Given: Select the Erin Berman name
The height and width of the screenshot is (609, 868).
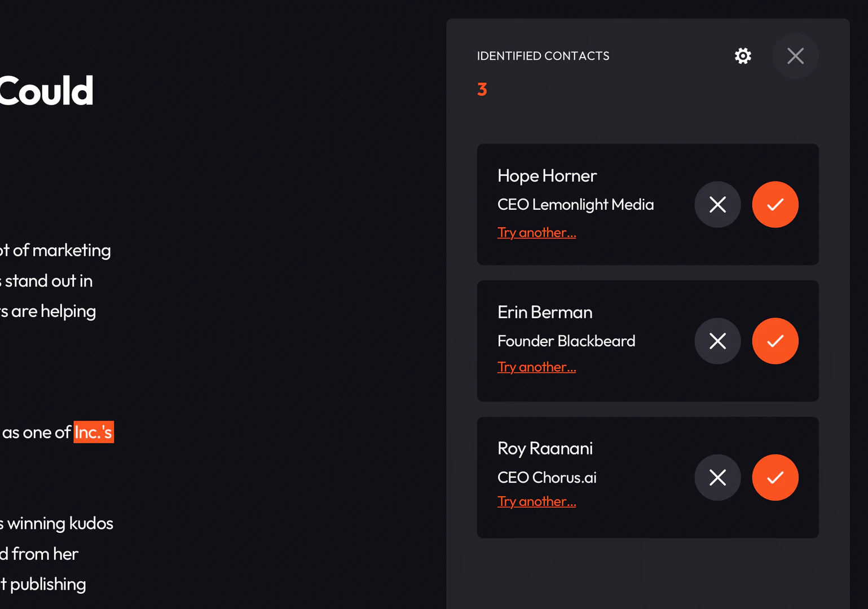Looking at the screenshot, I should [x=545, y=312].
